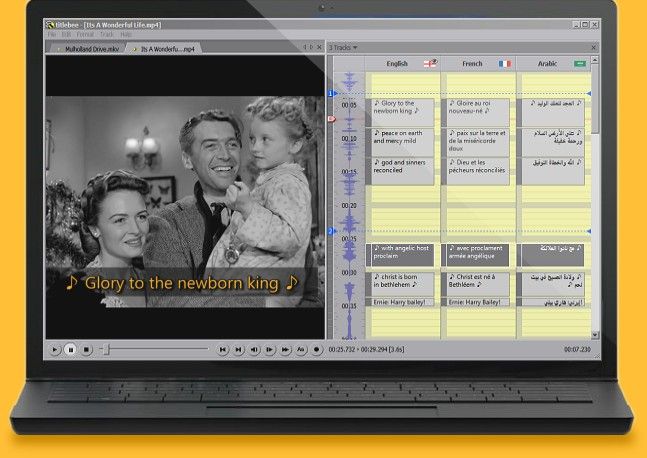647x458 pixels.
Task: Select the Arabic cue beside 'god and sinners'
Action: tap(550, 171)
